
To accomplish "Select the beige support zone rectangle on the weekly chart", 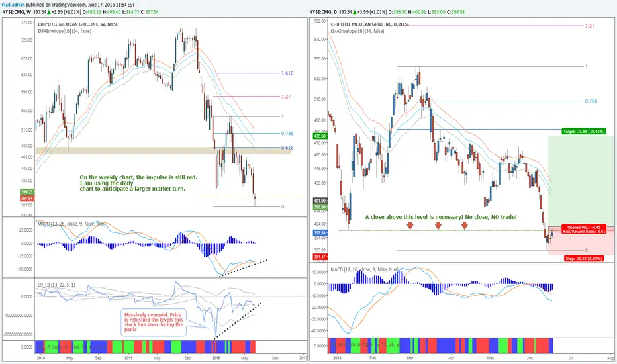I will (164, 150).
